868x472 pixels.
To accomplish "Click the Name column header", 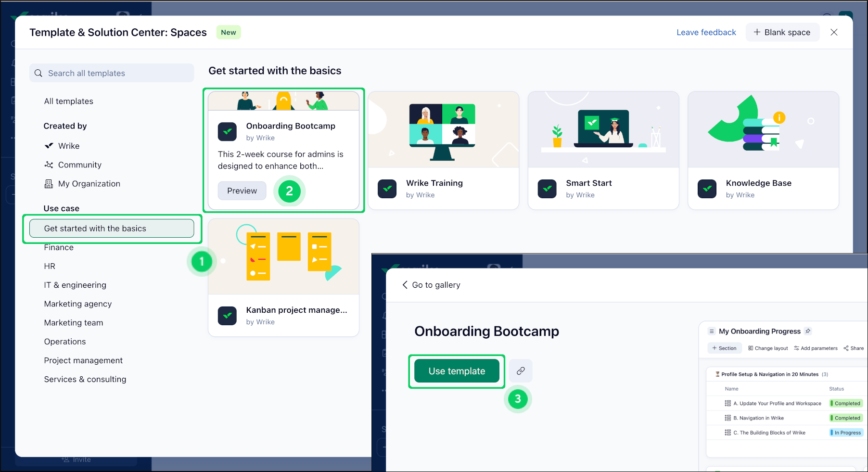I will pyautogui.click(x=731, y=389).
